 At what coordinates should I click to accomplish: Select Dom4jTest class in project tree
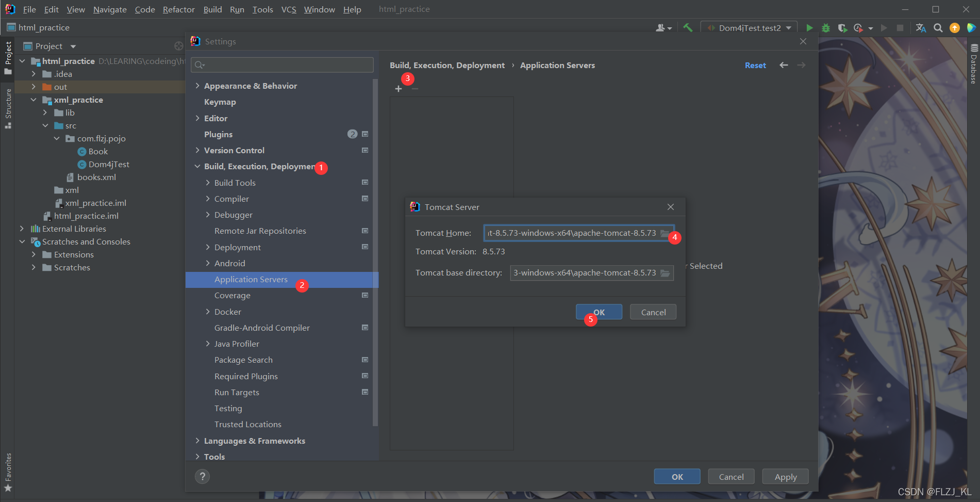pos(109,164)
